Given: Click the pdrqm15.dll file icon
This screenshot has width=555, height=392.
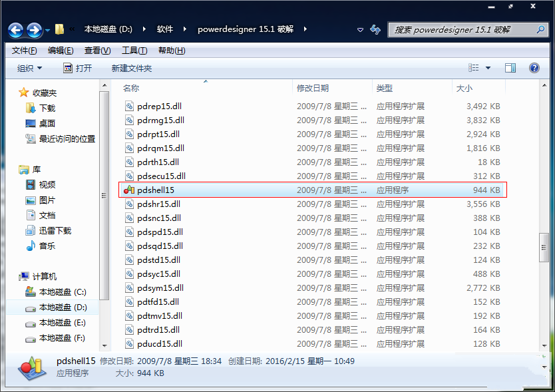Looking at the screenshot, I should [x=130, y=148].
